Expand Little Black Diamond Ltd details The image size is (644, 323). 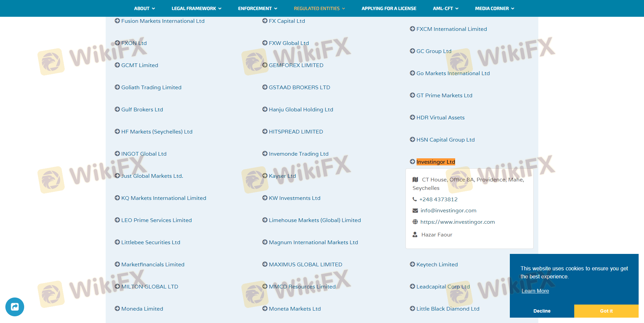click(448, 309)
